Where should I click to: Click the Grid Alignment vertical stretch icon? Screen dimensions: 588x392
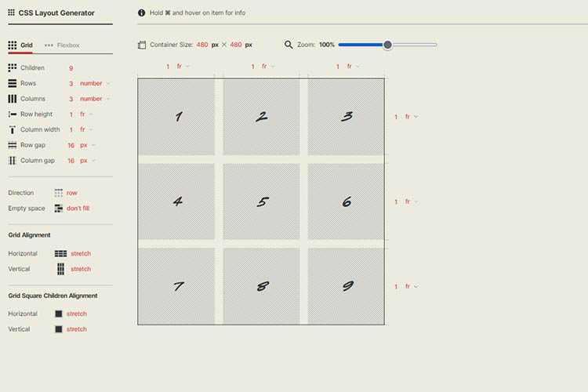[60, 269]
